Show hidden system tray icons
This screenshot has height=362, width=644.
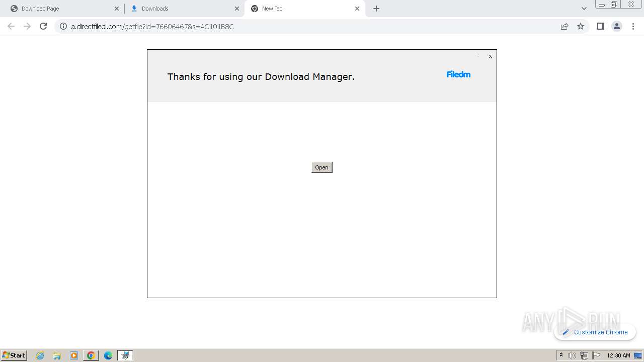(x=561, y=355)
